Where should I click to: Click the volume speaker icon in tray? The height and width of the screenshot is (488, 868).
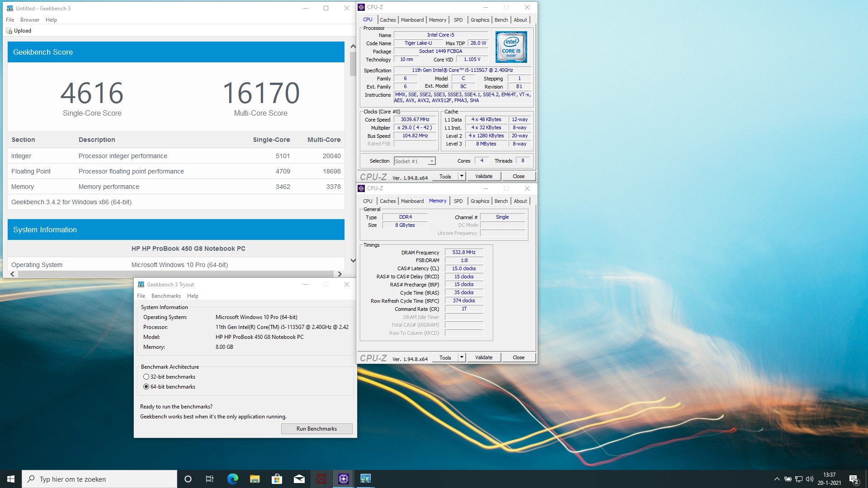tap(810, 479)
